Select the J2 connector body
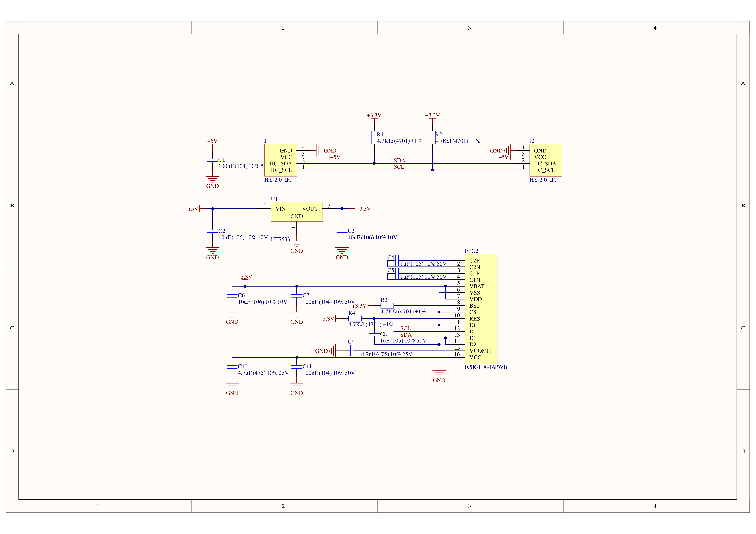 click(546, 160)
